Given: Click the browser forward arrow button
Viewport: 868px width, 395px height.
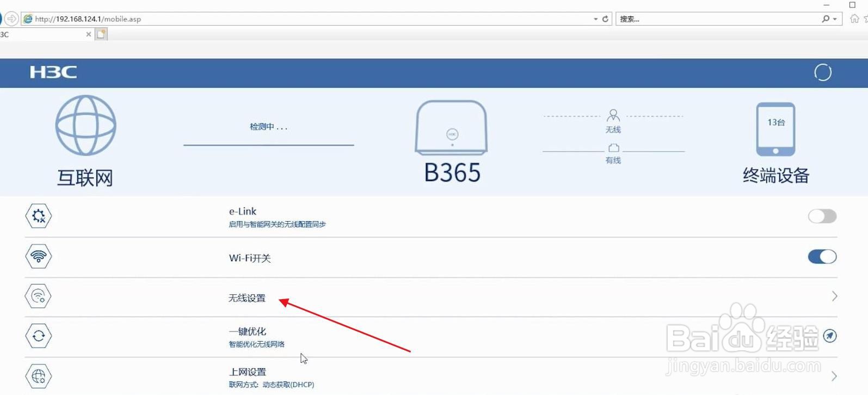Looking at the screenshot, I should point(11,19).
